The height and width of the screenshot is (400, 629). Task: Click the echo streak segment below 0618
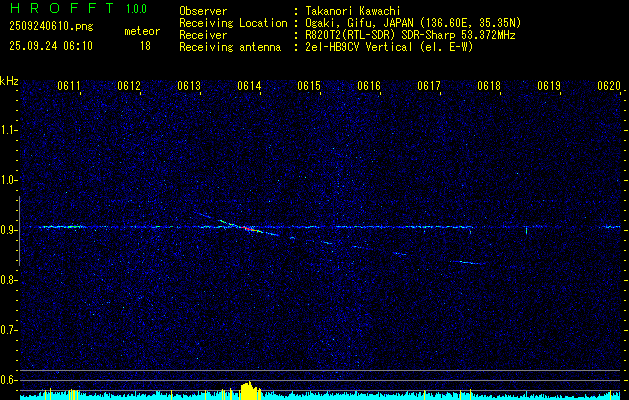[x=467, y=262]
